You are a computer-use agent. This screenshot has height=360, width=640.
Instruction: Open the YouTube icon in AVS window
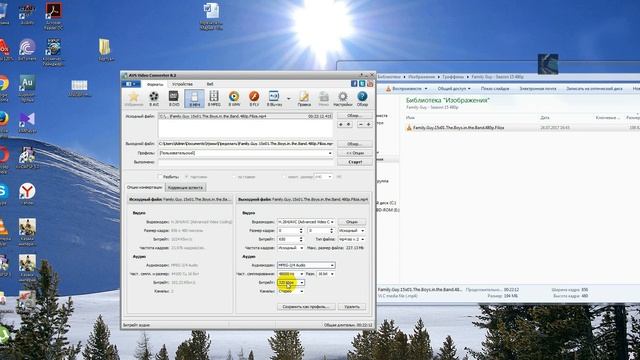pos(370,83)
